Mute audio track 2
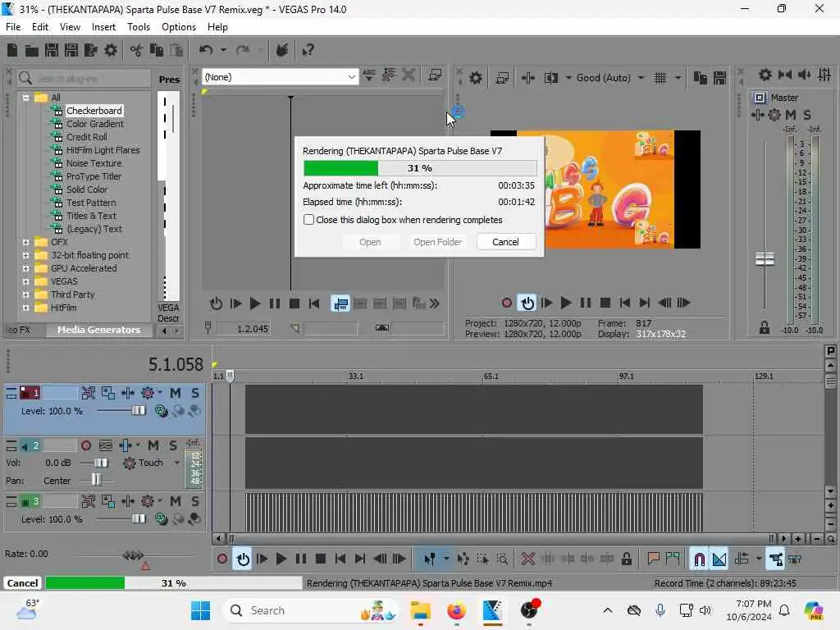The height and width of the screenshot is (630, 840). pyautogui.click(x=153, y=445)
